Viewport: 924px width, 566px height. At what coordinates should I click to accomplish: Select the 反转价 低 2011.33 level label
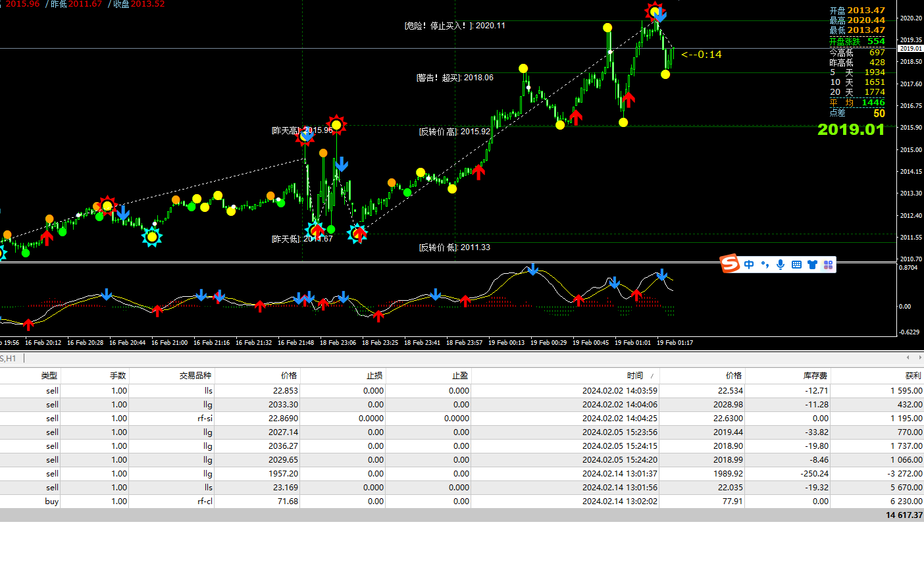coord(455,247)
